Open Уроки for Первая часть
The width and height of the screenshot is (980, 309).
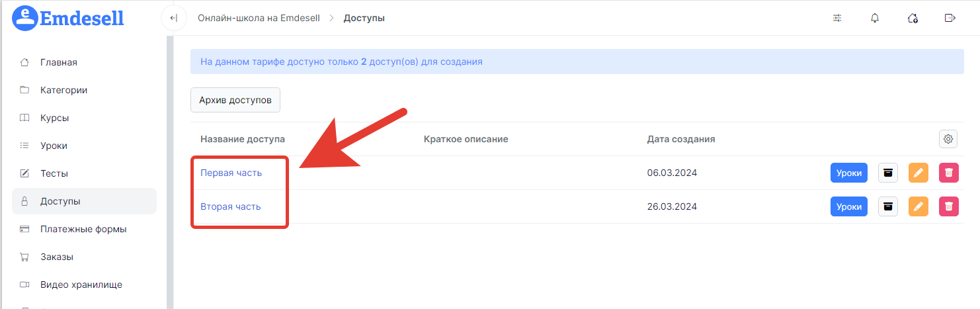point(849,173)
